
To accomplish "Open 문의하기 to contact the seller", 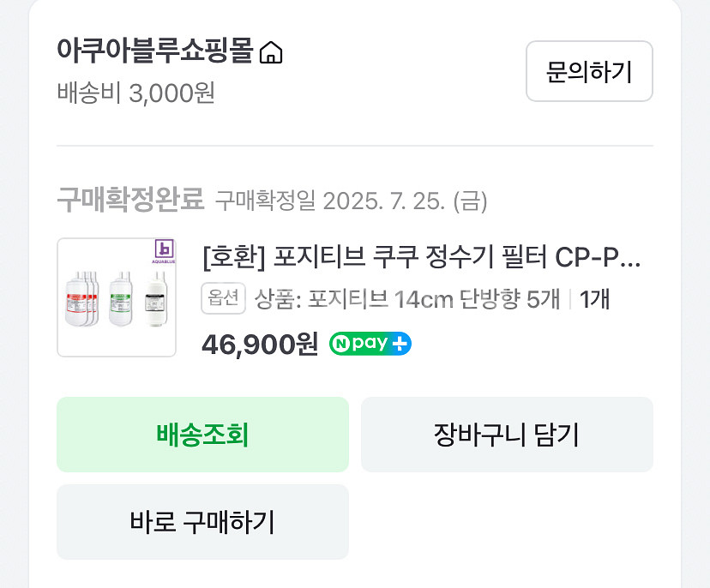I will 589,72.
